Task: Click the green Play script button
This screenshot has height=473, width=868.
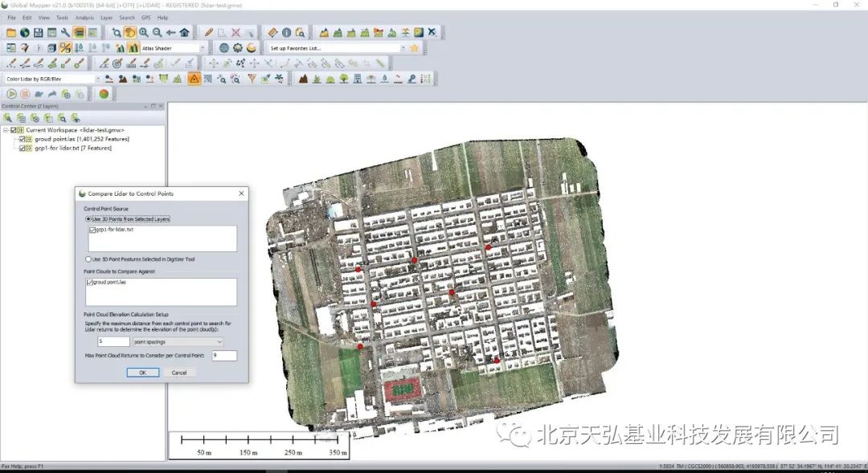Action: tap(11, 94)
